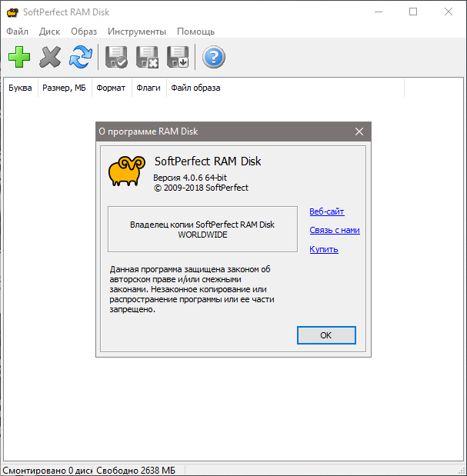Image resolution: width=467 pixels, height=476 pixels.
Task: Click the Формат column header
Action: click(111, 88)
